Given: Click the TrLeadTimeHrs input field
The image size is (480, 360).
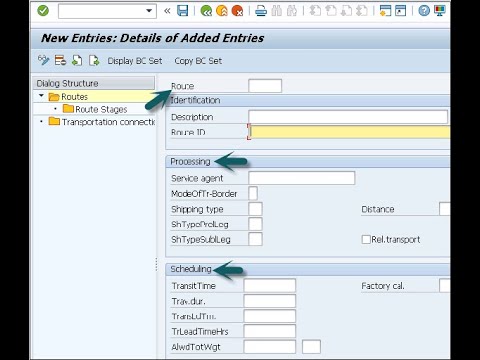Looking at the screenshot, I should point(270,331).
